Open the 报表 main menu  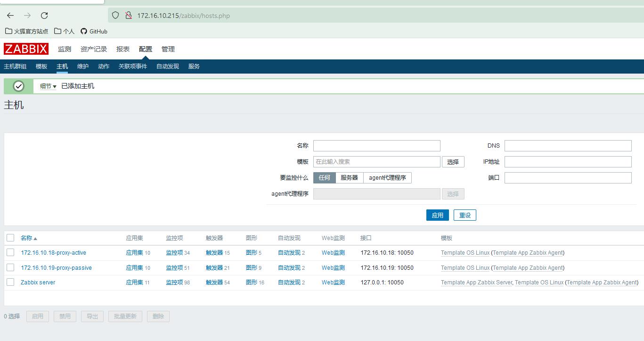coord(123,49)
